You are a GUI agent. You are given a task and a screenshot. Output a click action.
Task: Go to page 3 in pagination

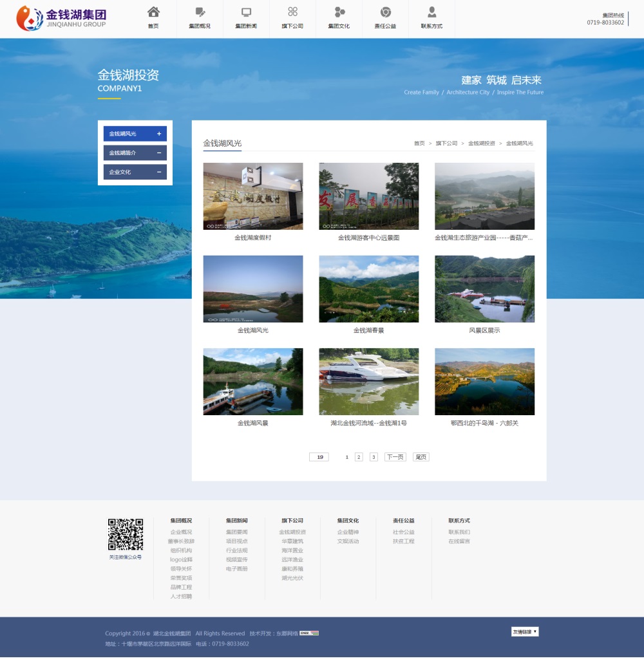[x=374, y=457]
